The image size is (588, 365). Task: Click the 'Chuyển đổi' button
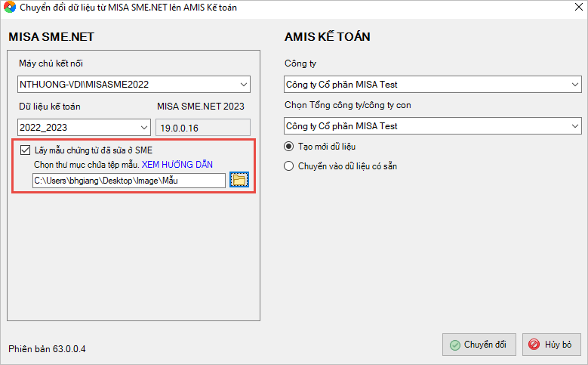[479, 345]
